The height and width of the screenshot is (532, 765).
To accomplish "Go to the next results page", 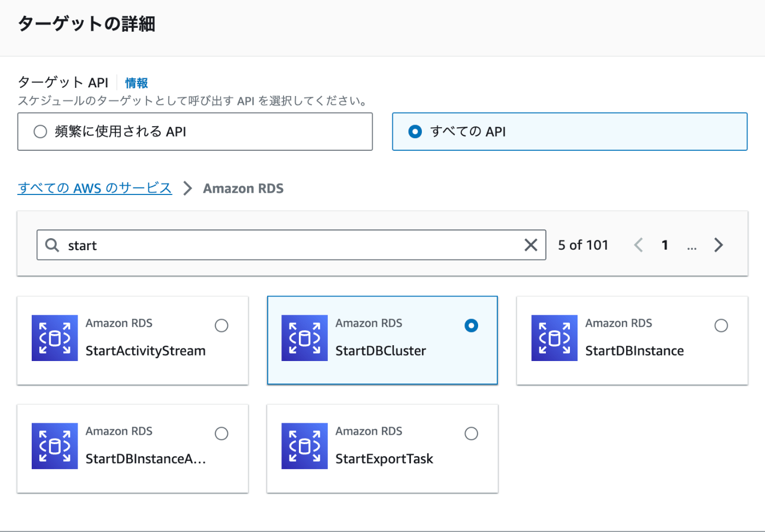I will pos(719,245).
